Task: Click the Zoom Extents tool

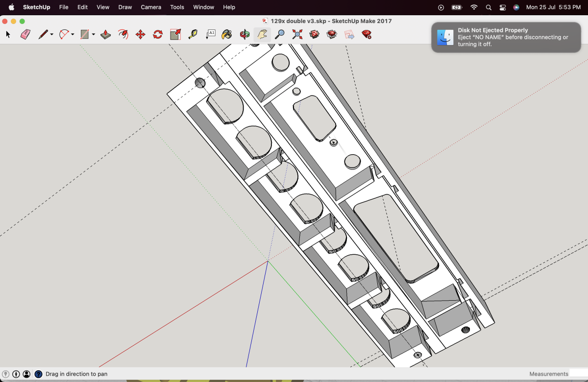Action: pos(297,34)
